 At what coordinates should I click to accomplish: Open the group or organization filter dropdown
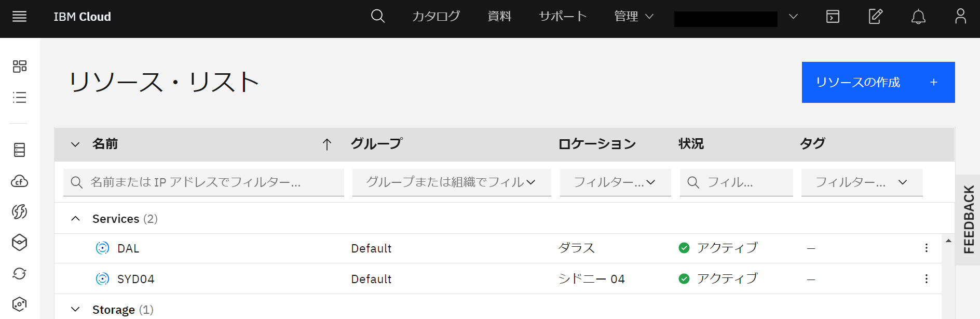click(x=452, y=182)
